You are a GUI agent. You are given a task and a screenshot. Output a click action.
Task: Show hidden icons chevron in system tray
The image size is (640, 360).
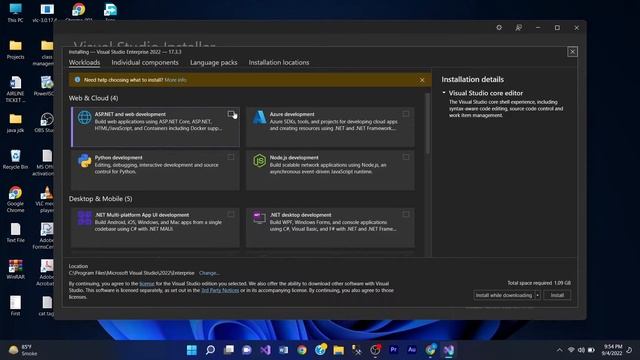[559, 350]
